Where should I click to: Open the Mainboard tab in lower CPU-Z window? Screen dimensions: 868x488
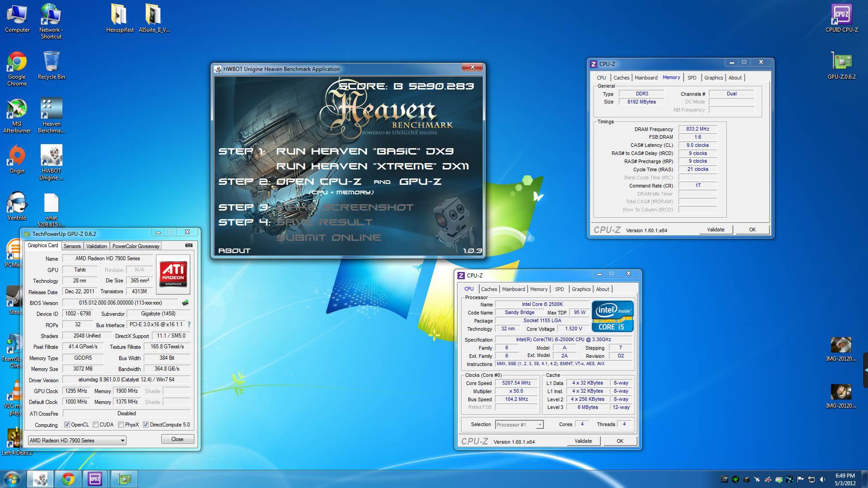click(513, 289)
